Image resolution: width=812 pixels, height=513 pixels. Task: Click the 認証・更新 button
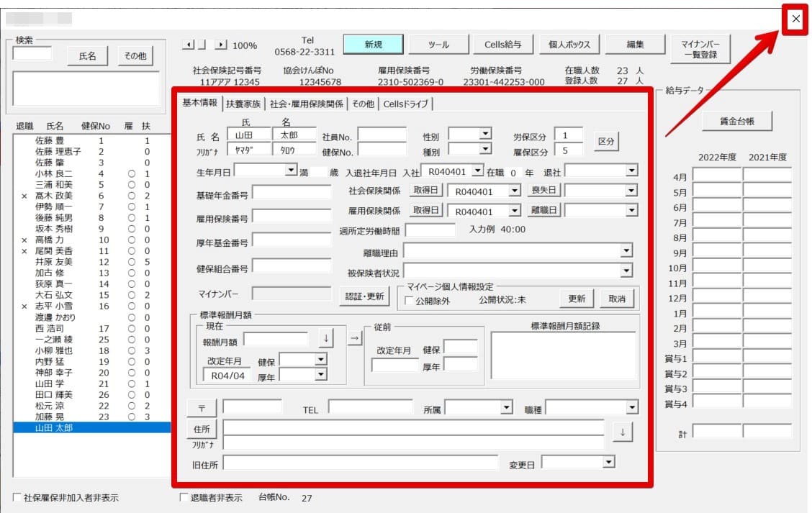pyautogui.click(x=364, y=296)
